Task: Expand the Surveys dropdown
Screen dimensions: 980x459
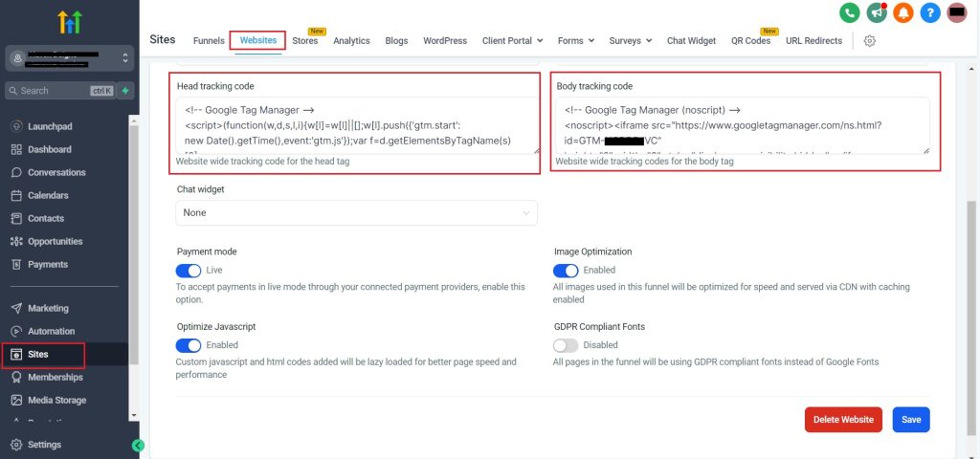Action: click(631, 40)
